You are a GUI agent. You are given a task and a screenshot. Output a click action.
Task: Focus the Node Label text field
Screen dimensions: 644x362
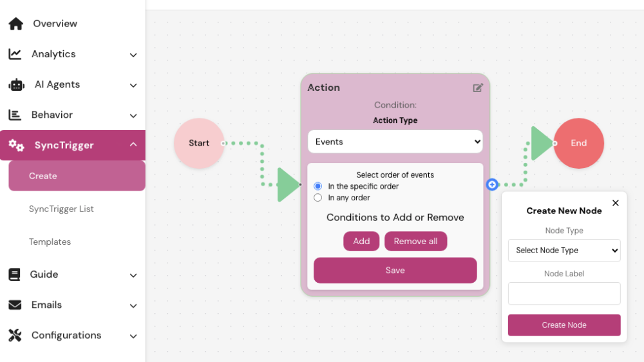pos(563,294)
